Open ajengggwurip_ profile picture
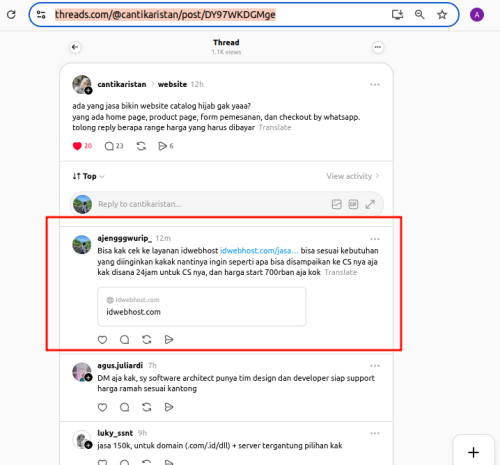 pyautogui.click(x=82, y=245)
